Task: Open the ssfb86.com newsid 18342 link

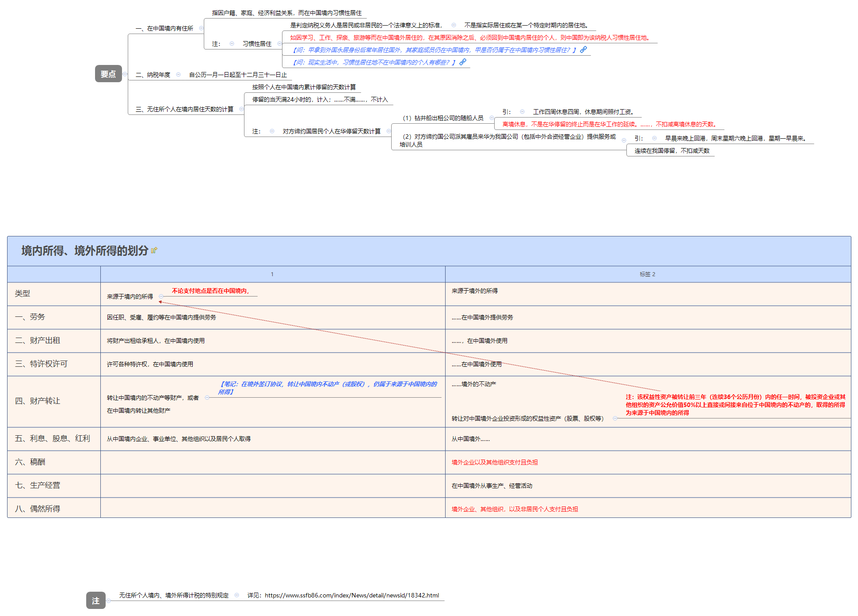Action: (x=352, y=595)
